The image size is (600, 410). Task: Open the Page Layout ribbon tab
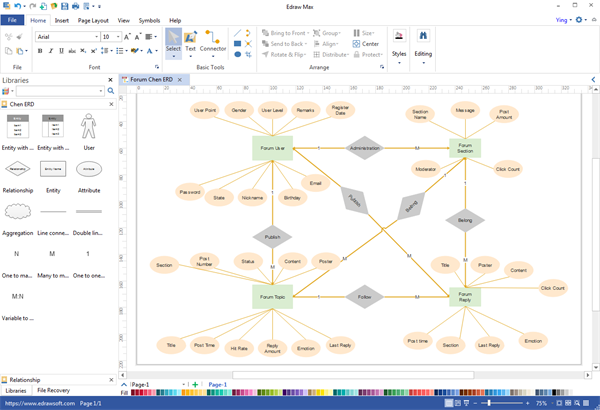[x=93, y=20]
